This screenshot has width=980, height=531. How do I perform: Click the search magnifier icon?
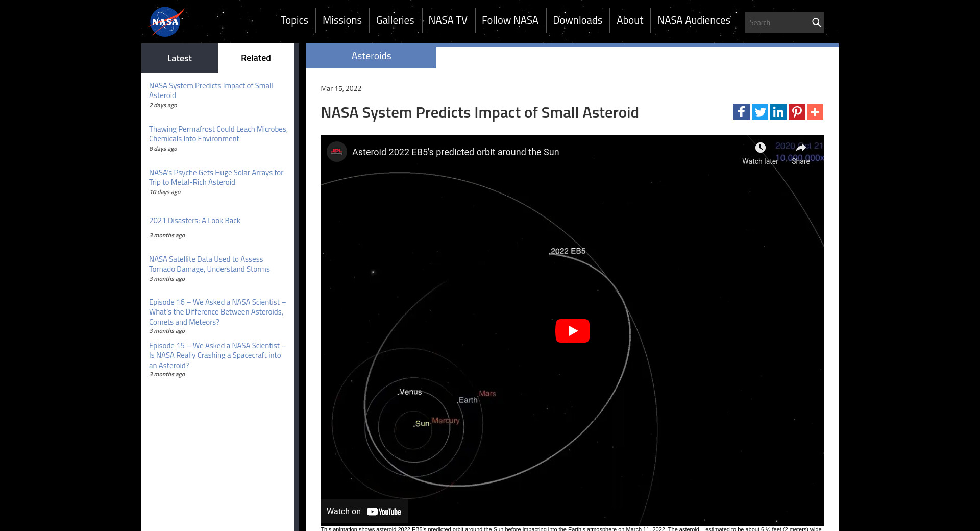click(816, 22)
